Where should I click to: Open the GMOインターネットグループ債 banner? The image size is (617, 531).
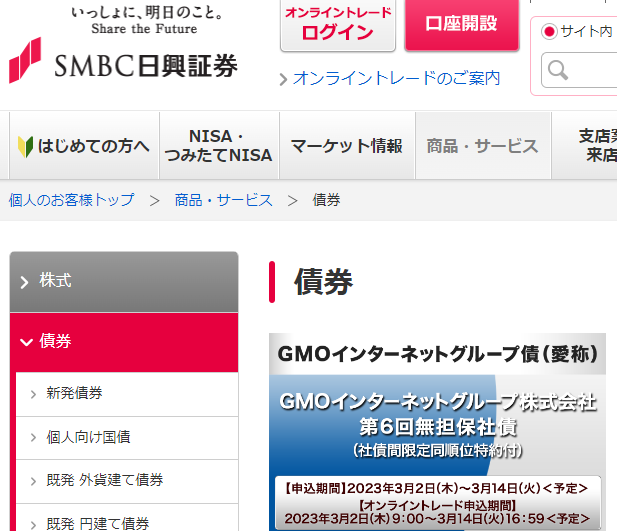[x=437, y=432]
